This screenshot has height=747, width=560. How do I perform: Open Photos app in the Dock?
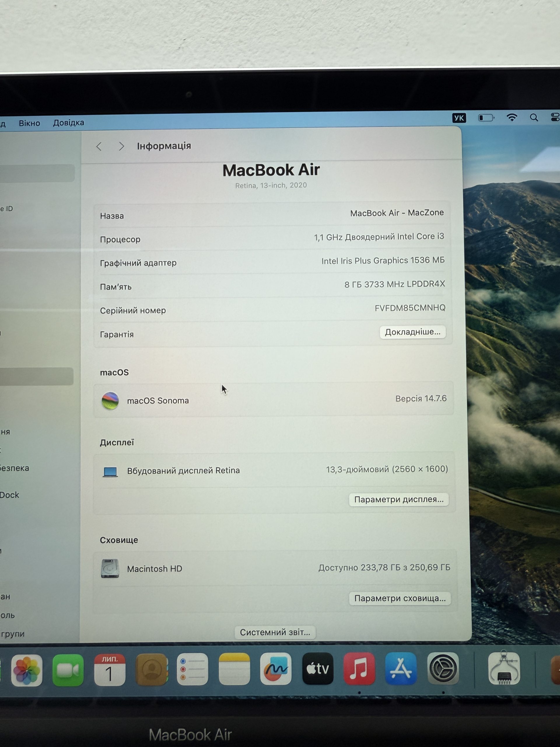pos(27,670)
